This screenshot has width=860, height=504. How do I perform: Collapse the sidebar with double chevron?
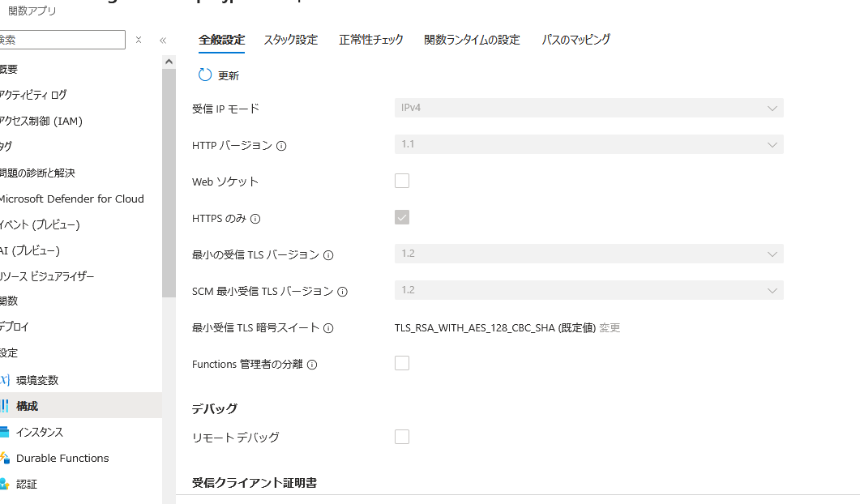click(x=163, y=40)
